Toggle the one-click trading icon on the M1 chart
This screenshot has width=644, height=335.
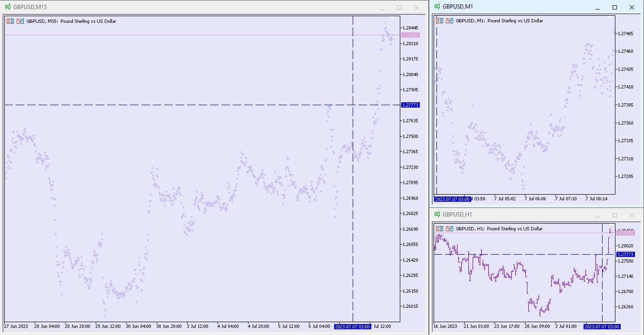pos(439,21)
